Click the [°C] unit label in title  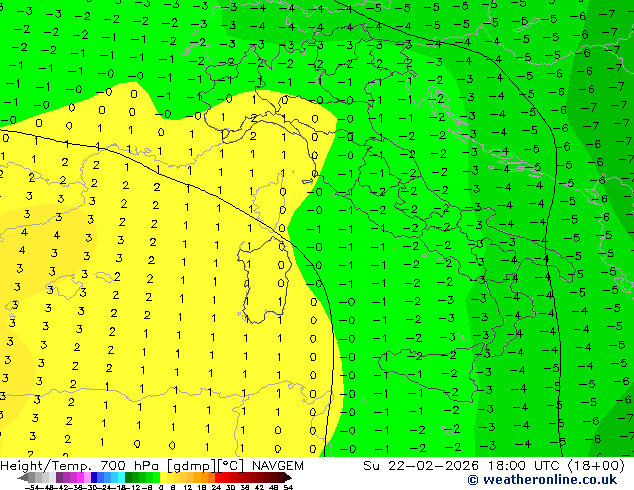[230, 466]
